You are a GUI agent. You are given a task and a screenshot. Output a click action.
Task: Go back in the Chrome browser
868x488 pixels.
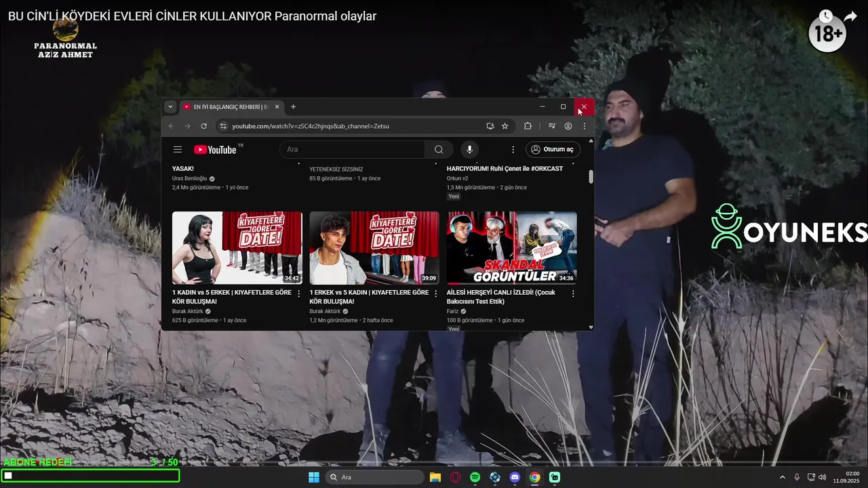pos(172,126)
